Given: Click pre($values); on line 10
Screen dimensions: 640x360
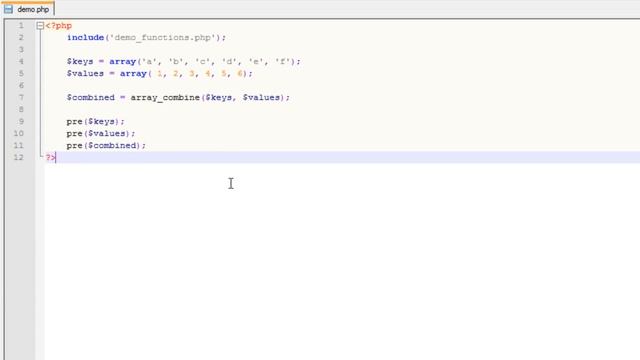Looking at the screenshot, I should [x=101, y=133].
